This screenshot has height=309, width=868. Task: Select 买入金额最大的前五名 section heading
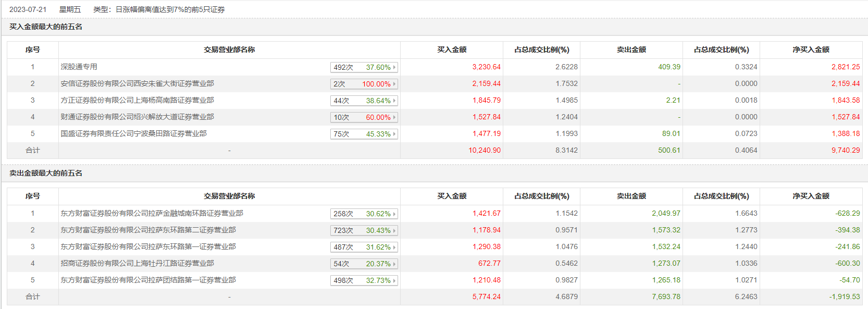click(x=46, y=27)
